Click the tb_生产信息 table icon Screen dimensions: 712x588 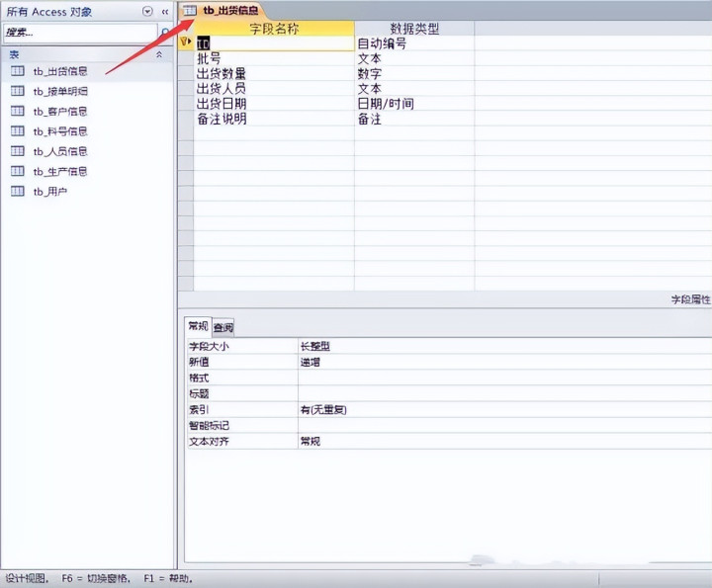point(17,171)
